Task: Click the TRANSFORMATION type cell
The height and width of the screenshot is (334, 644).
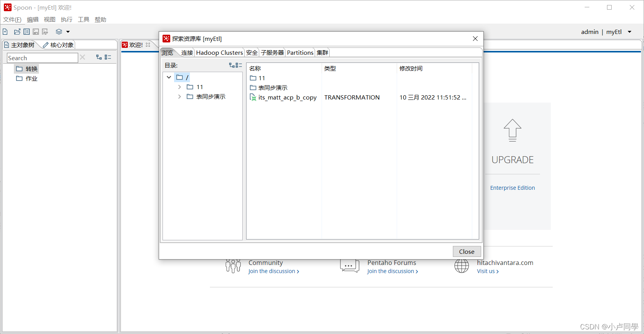Action: point(352,97)
